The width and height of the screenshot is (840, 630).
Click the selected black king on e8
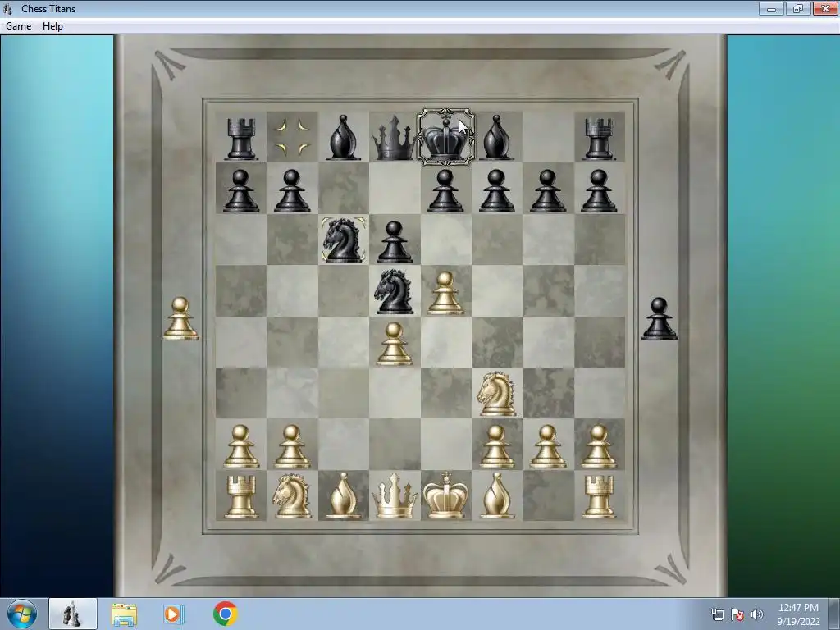pyautogui.click(x=445, y=137)
